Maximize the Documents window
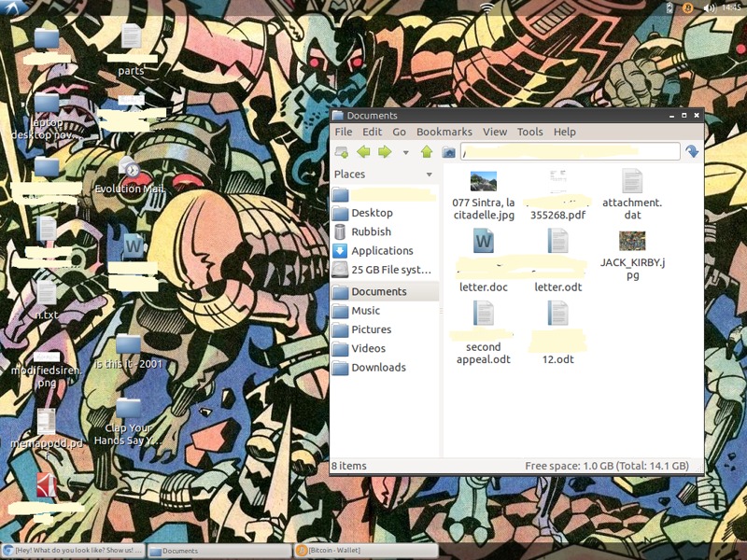 point(684,116)
